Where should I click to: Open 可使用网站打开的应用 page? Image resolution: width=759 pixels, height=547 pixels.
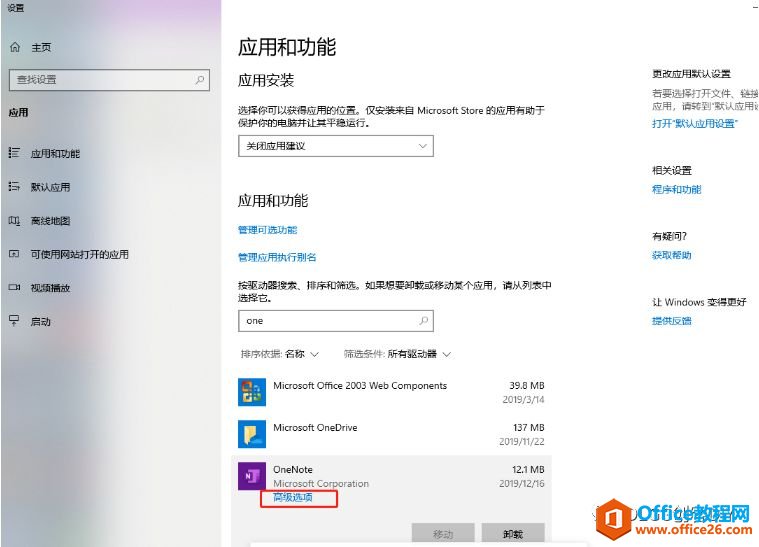tap(80, 254)
